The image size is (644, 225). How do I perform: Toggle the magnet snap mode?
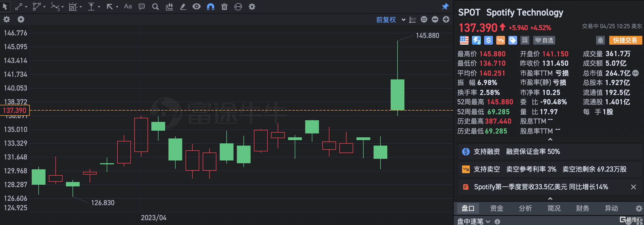[x=211, y=7]
